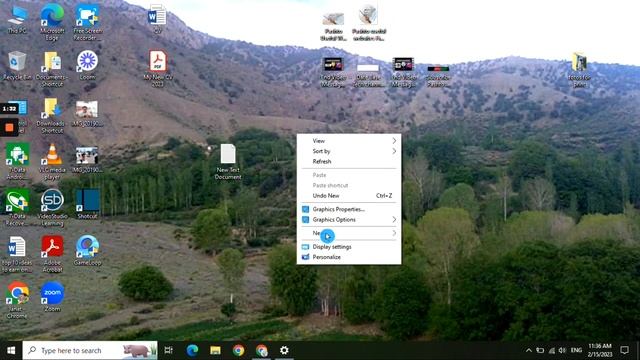Select the 7-Data Android recovery shortcut
640x360 pixels.
[x=17, y=162]
